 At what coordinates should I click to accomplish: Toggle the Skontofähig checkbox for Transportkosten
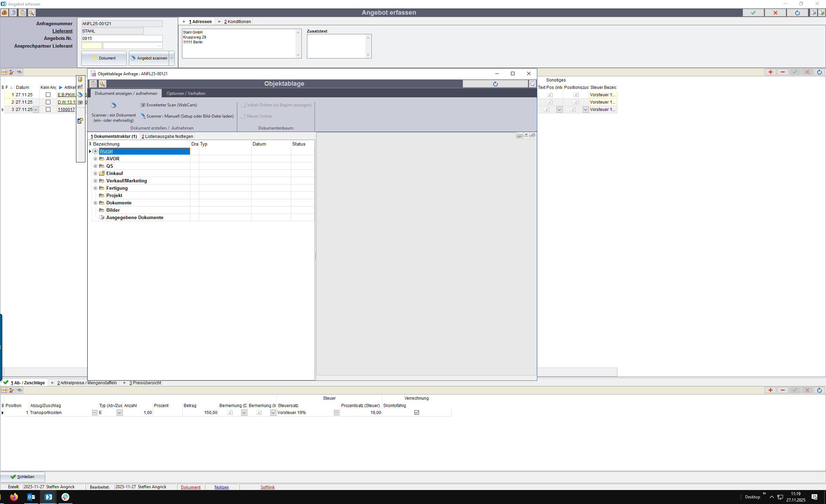[416, 413]
